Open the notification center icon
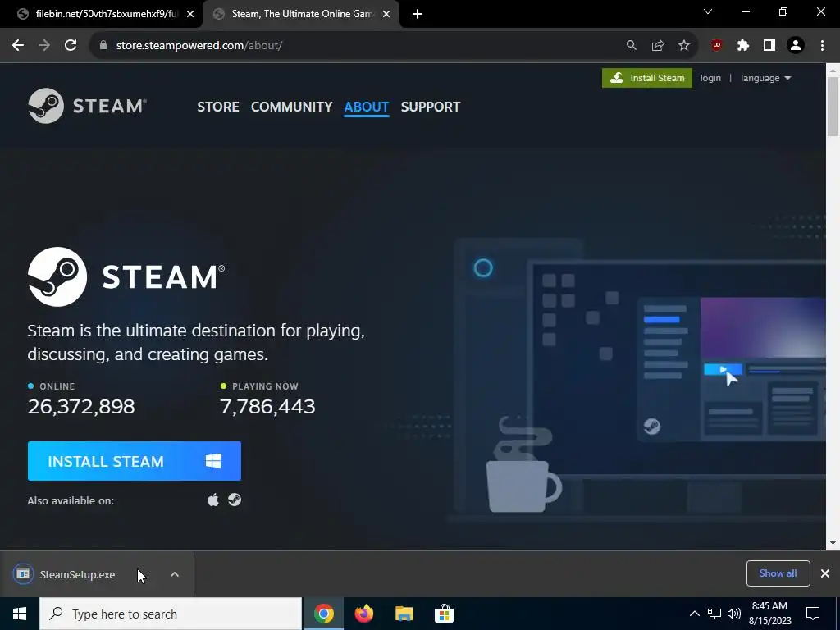 [813, 614]
